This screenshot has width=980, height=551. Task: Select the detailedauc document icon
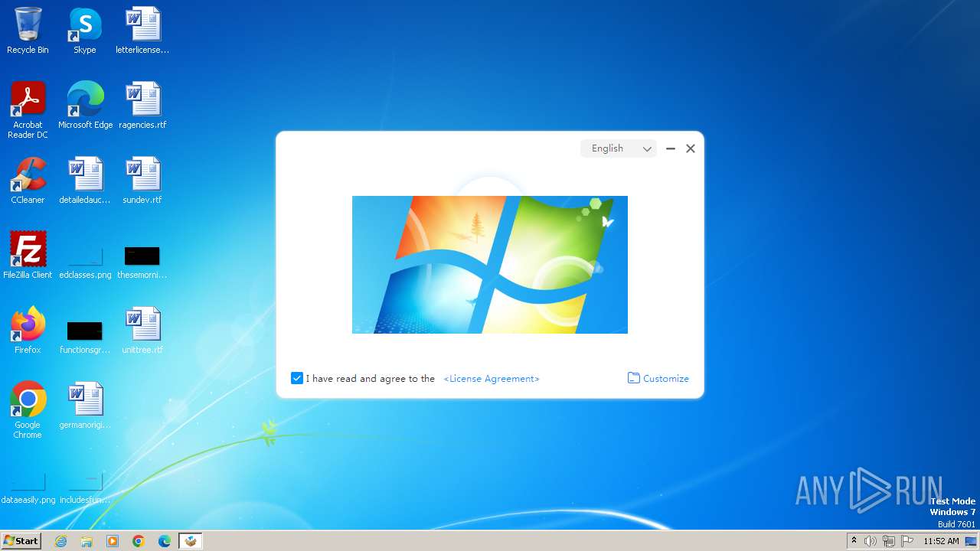pos(85,181)
